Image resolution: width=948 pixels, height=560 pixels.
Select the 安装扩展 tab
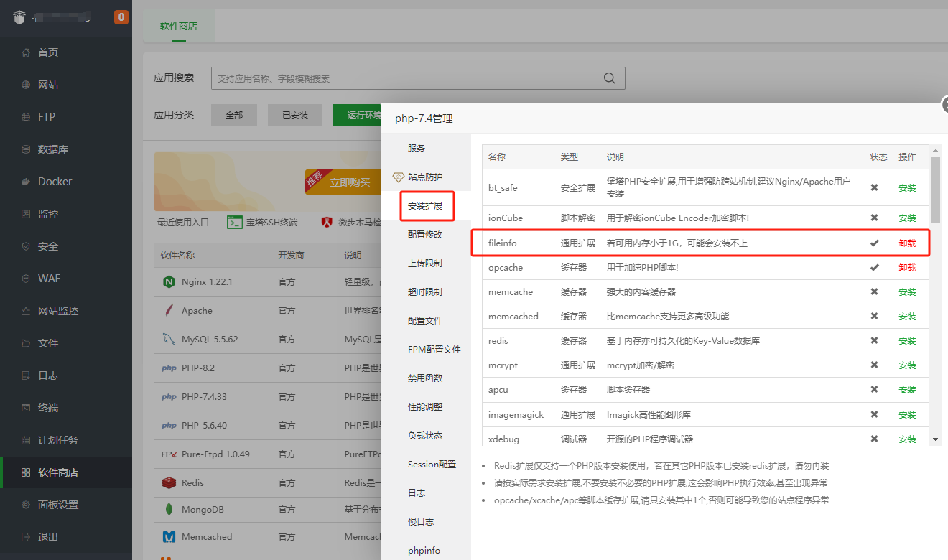[x=426, y=206]
